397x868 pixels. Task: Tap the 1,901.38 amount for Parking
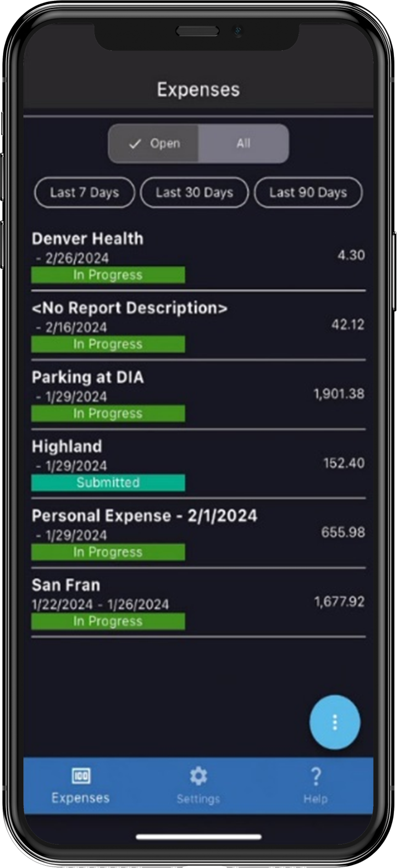[339, 394]
